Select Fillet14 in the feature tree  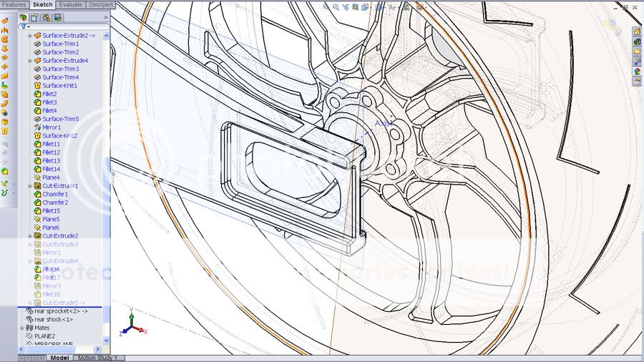(x=52, y=169)
